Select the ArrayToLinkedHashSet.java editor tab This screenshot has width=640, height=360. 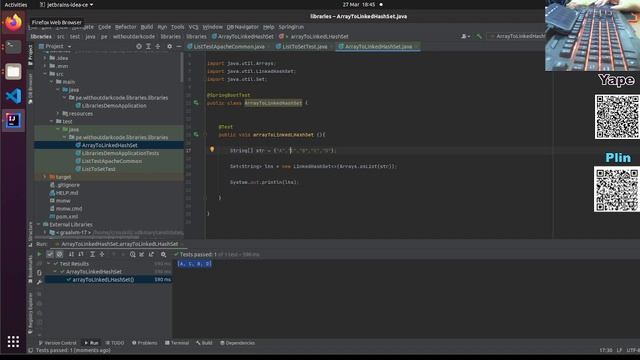pyautogui.click(x=378, y=47)
